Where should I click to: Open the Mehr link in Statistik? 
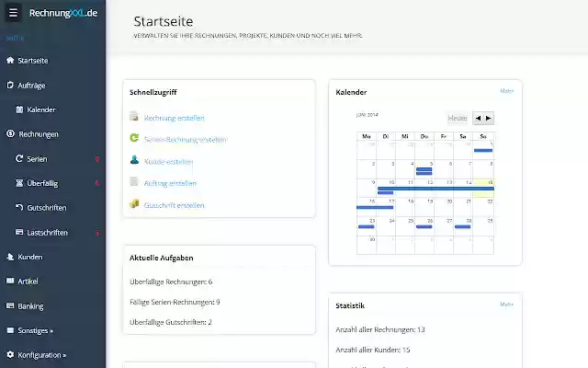[x=506, y=305]
